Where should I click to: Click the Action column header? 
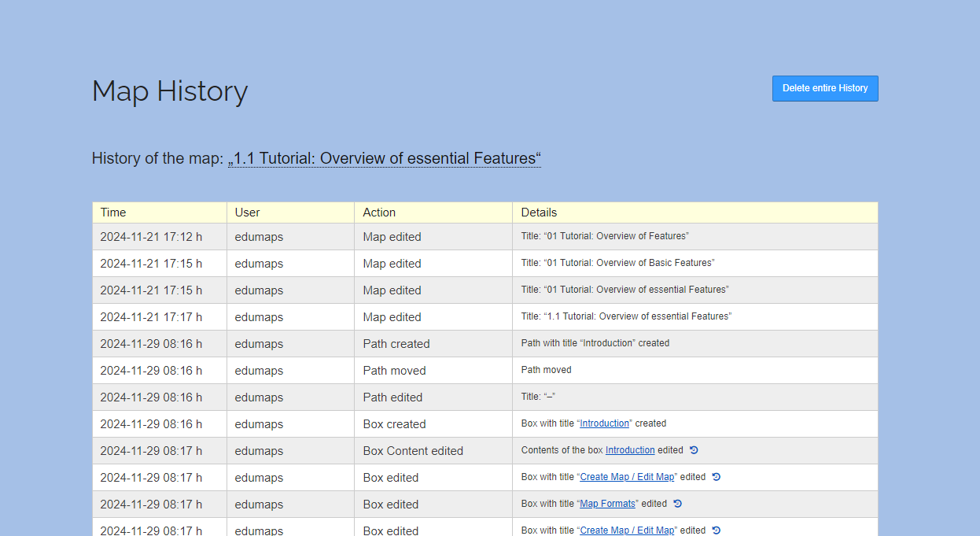coord(379,213)
